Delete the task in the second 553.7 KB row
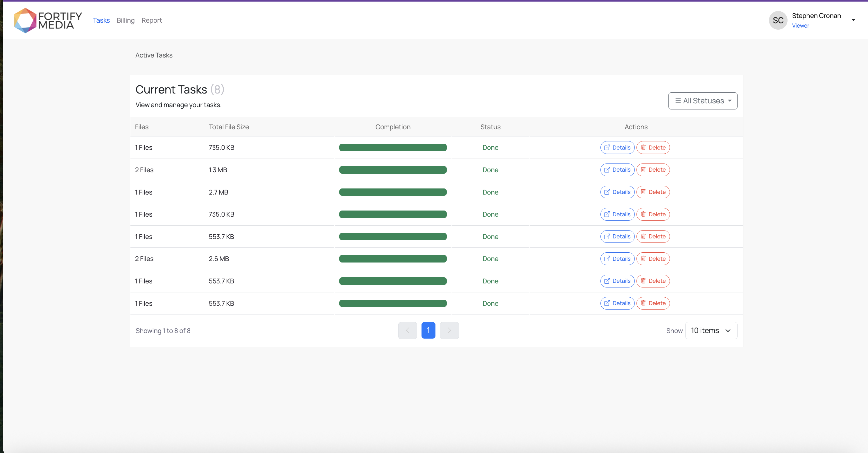Viewport: 868px width, 453px height. point(653,281)
